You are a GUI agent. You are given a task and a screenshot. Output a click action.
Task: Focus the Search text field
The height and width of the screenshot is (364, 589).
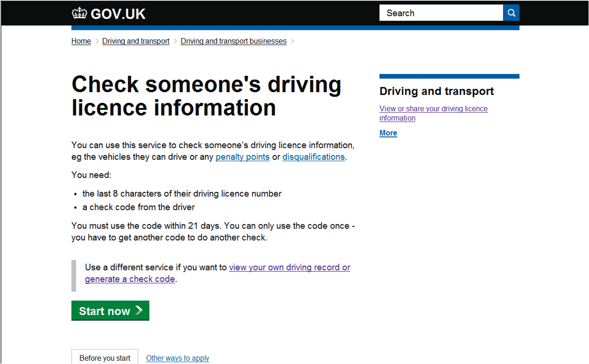pyautogui.click(x=441, y=13)
